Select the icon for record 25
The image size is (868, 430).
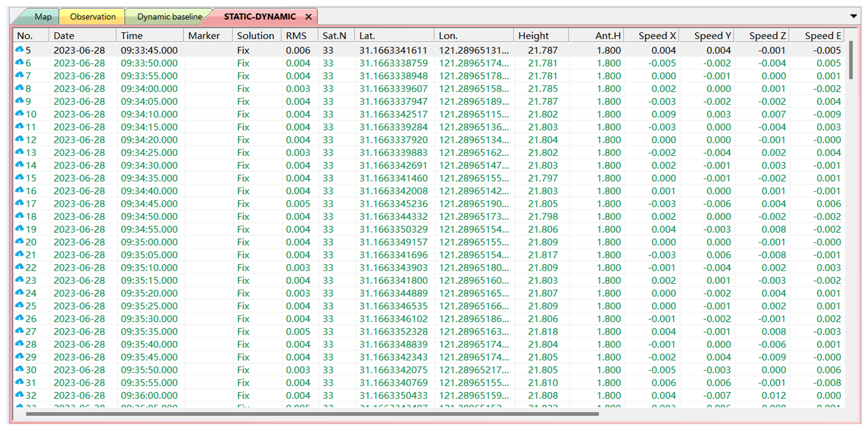(x=19, y=306)
